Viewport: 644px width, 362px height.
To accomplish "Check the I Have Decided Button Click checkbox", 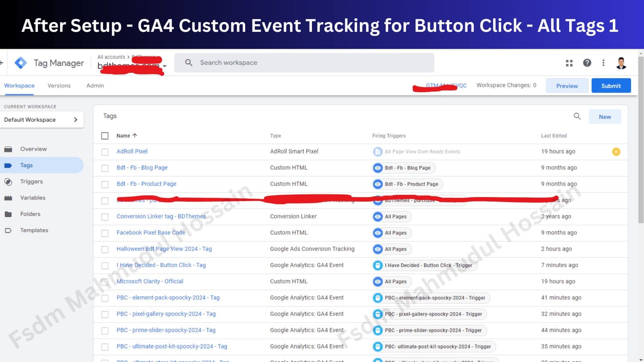I will [105, 265].
